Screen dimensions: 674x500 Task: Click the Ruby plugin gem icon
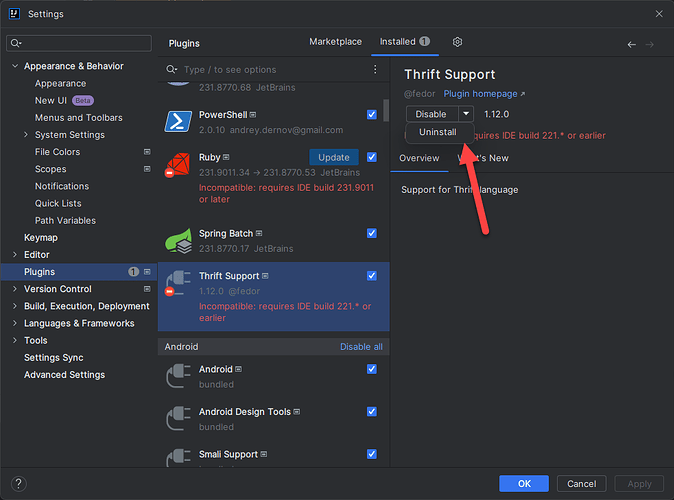[x=178, y=165]
